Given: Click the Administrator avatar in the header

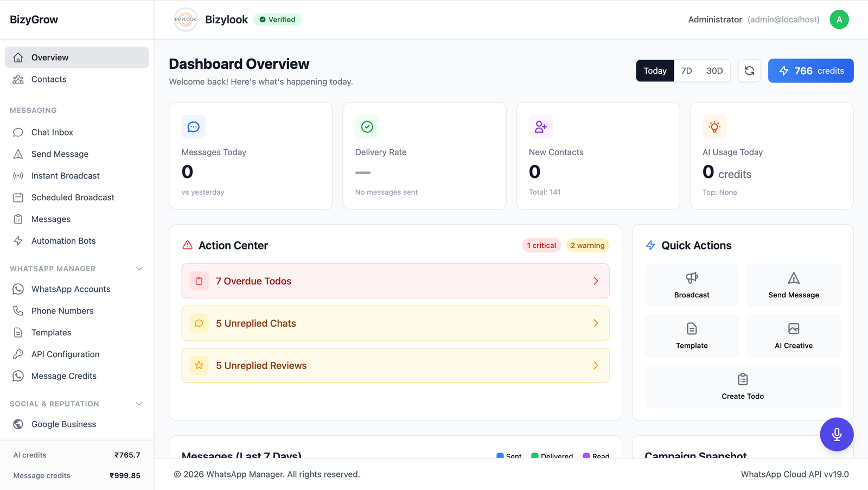Looking at the screenshot, I should click(x=839, y=19).
